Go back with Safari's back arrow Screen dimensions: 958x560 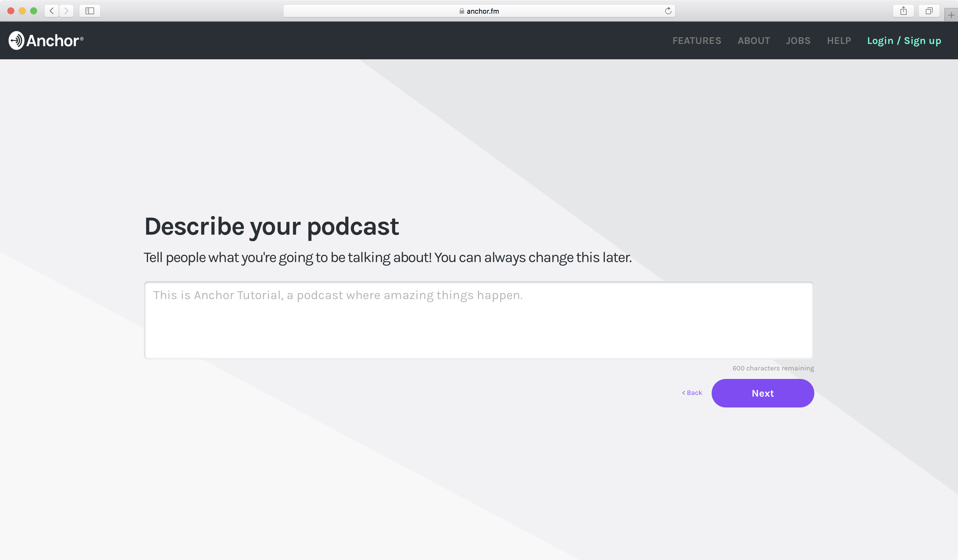tap(52, 11)
